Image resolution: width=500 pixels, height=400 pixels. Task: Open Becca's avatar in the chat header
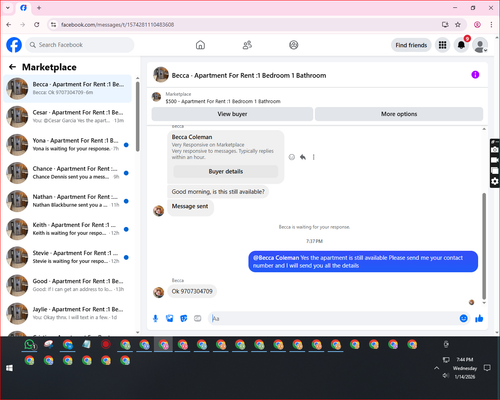pyautogui.click(x=161, y=75)
